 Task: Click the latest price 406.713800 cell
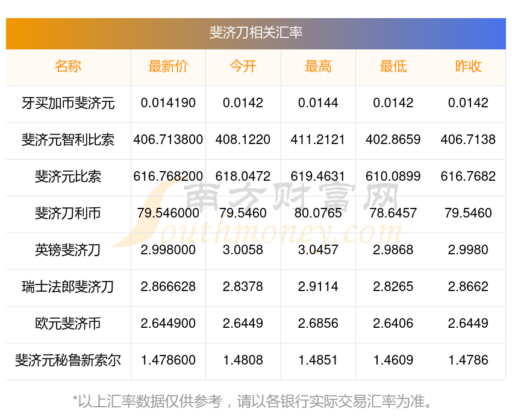[x=168, y=140]
